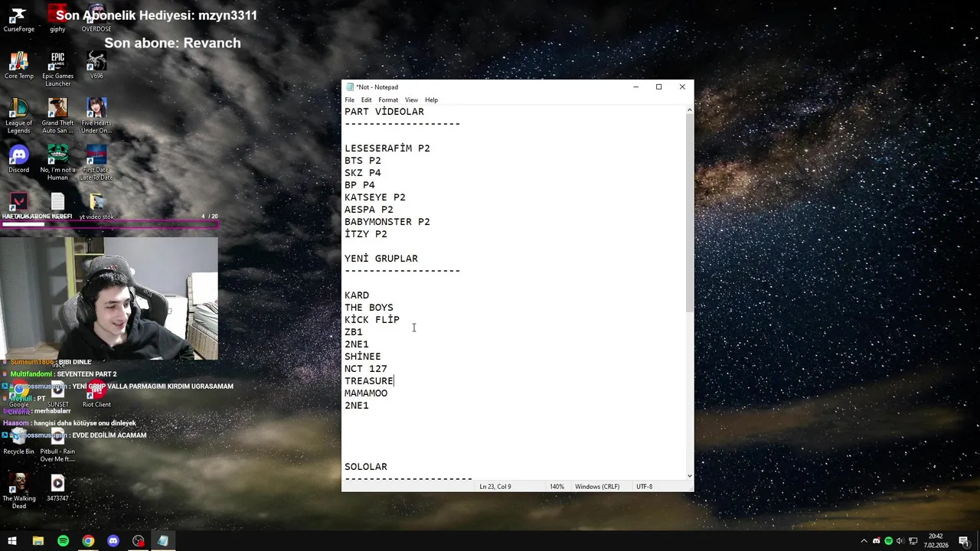980x551 pixels.
Task: Switch to Discord on the taskbar
Action: (113, 541)
